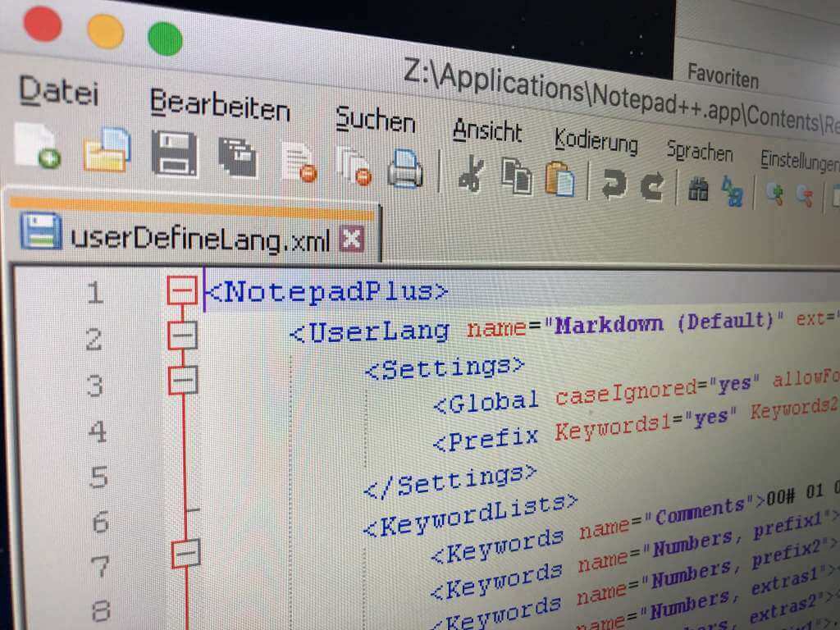Paste from the clipboard icon
Screen dimensions: 840x630
[x=559, y=179]
